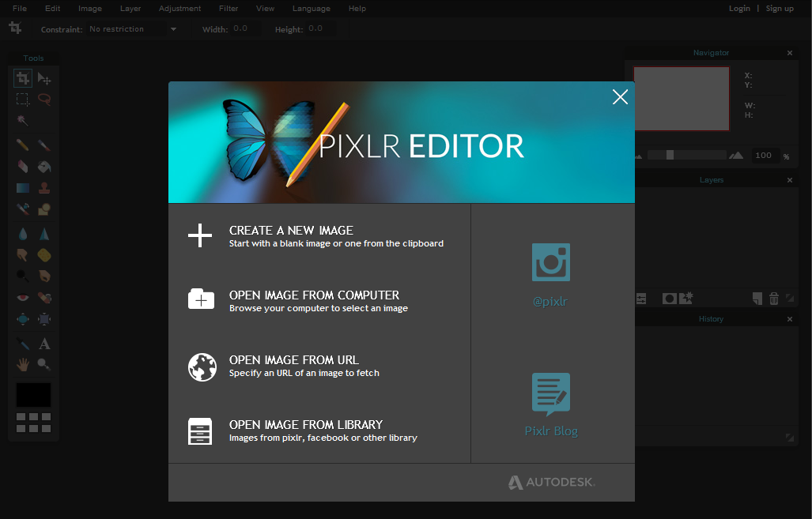Open the Adjustment menu
812x519 pixels.
180,8
